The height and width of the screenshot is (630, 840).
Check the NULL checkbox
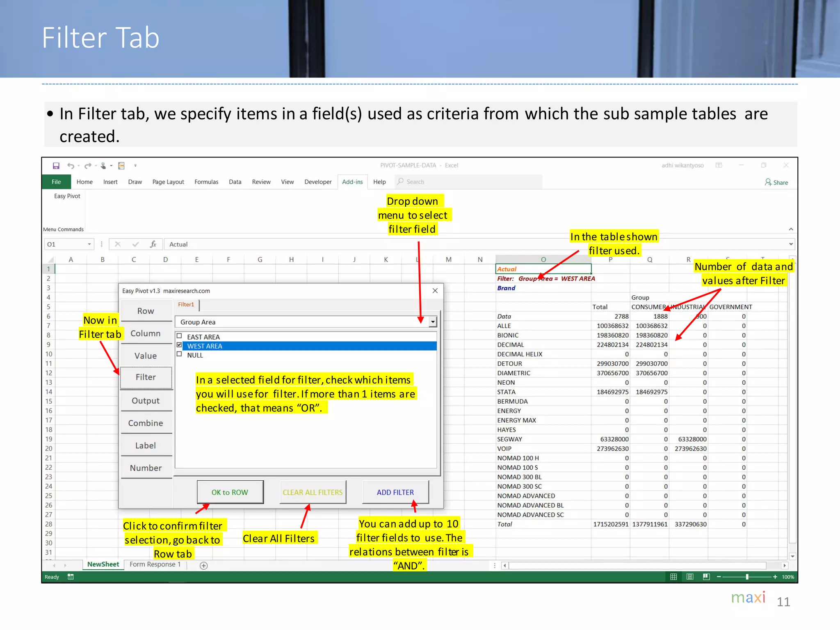coord(179,354)
